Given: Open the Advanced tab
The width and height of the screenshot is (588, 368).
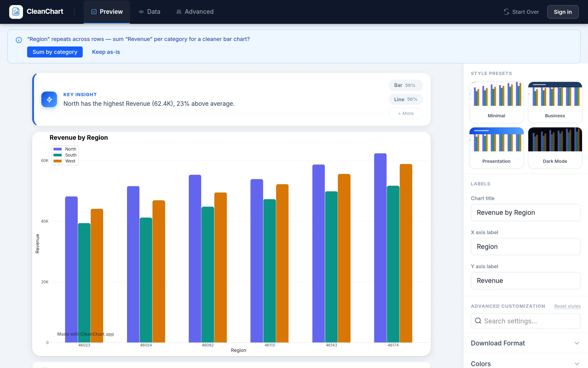Looking at the screenshot, I should tap(195, 12).
